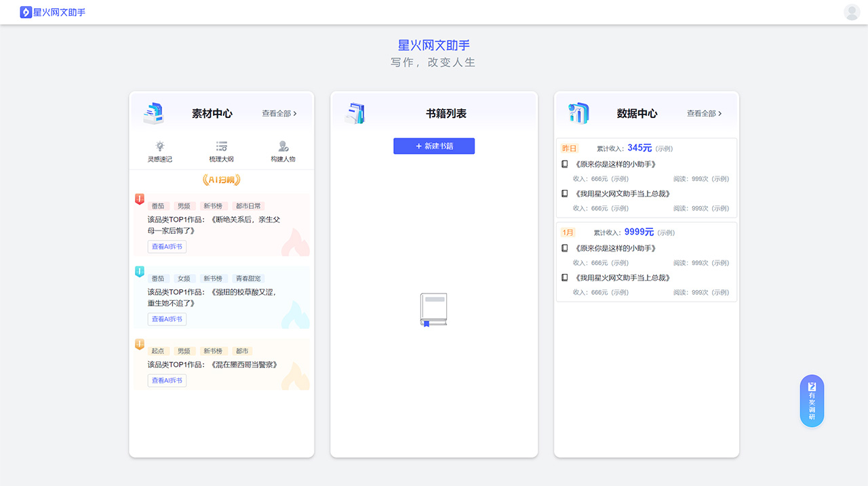The image size is (868, 486).
Task: Open the user avatar in top-right corner
Action: pyautogui.click(x=852, y=12)
